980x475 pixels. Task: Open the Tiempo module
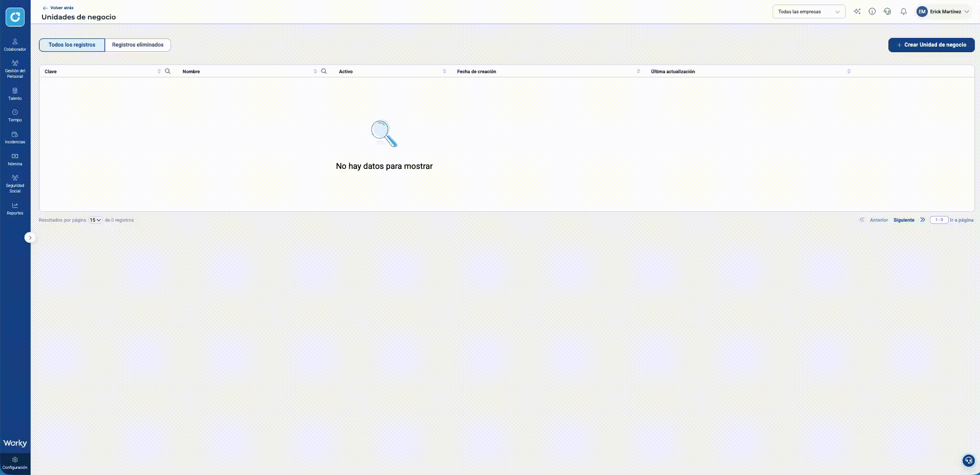point(15,116)
